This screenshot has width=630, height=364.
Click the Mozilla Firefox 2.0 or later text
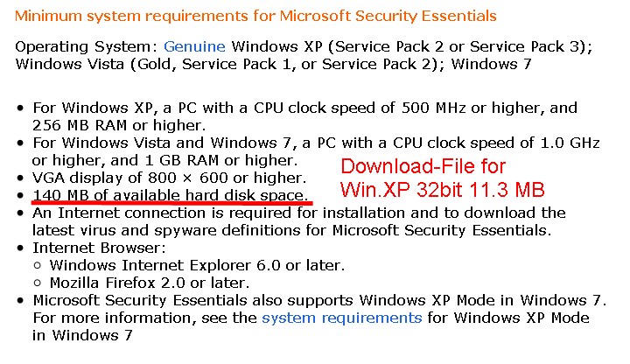[x=150, y=283]
